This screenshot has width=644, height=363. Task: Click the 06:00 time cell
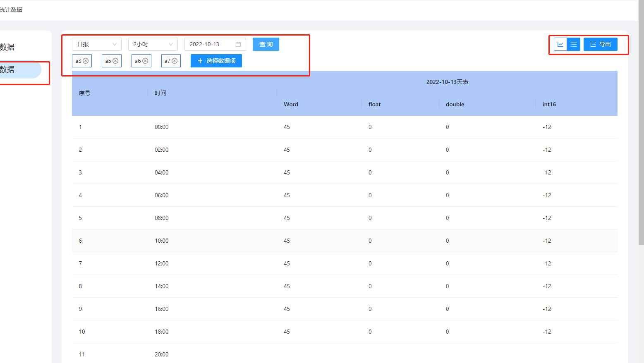[x=162, y=195]
